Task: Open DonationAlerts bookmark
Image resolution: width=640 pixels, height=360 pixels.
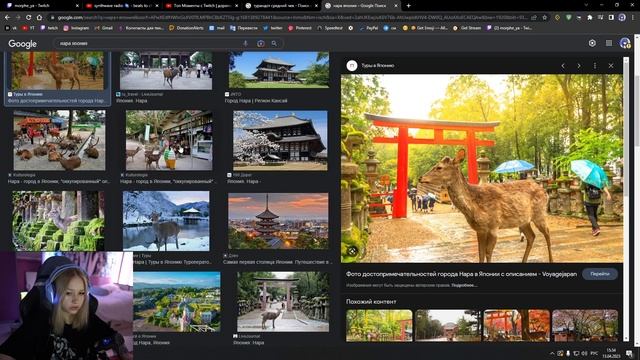Action: click(x=186, y=28)
